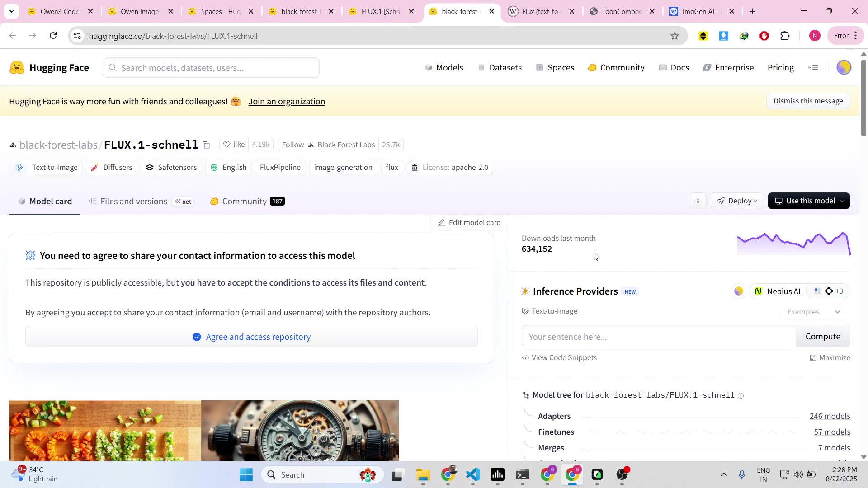868x488 pixels.
Task: Click the Compute button
Action: (x=823, y=337)
